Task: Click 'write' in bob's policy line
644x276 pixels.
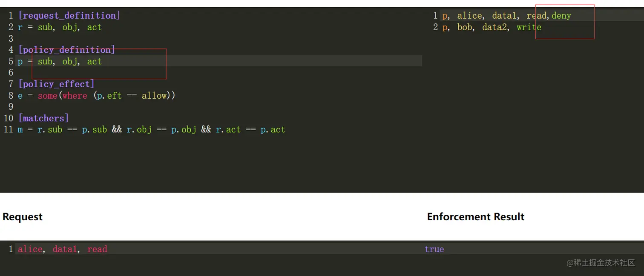Action: [529, 27]
